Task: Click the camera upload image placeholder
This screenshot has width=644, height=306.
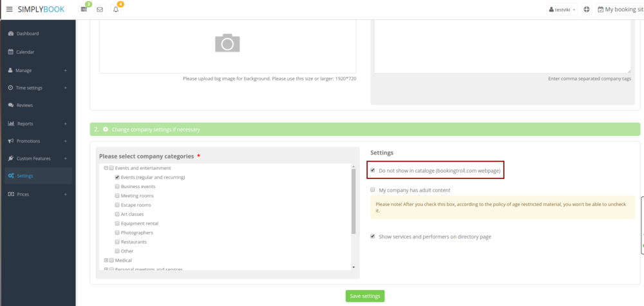Action: [x=227, y=43]
